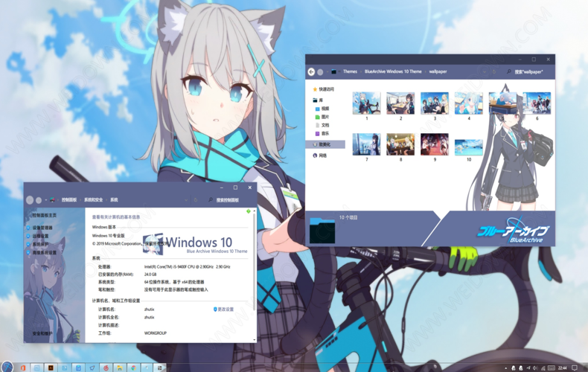Open recent locations dropdown in wallpaper Explorer

click(x=327, y=71)
